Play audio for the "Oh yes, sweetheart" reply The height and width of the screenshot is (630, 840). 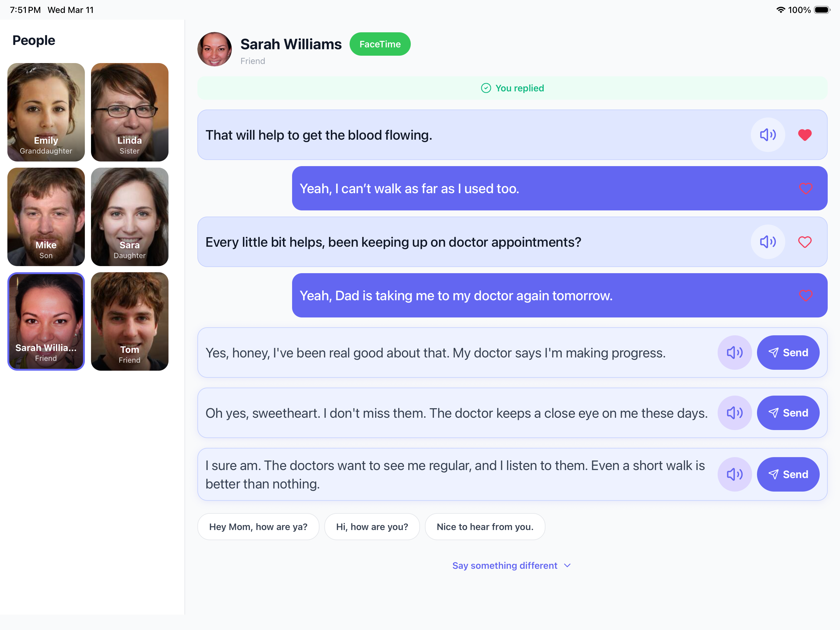735,413
